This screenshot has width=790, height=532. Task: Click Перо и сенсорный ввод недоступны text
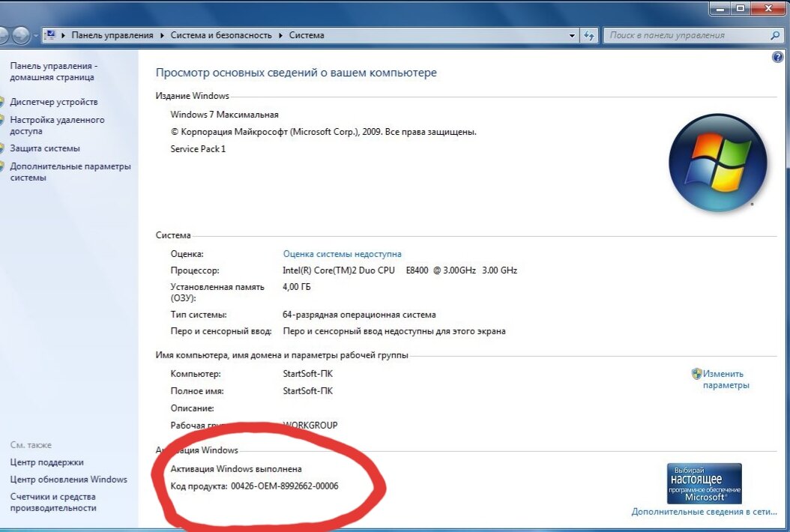click(x=394, y=331)
